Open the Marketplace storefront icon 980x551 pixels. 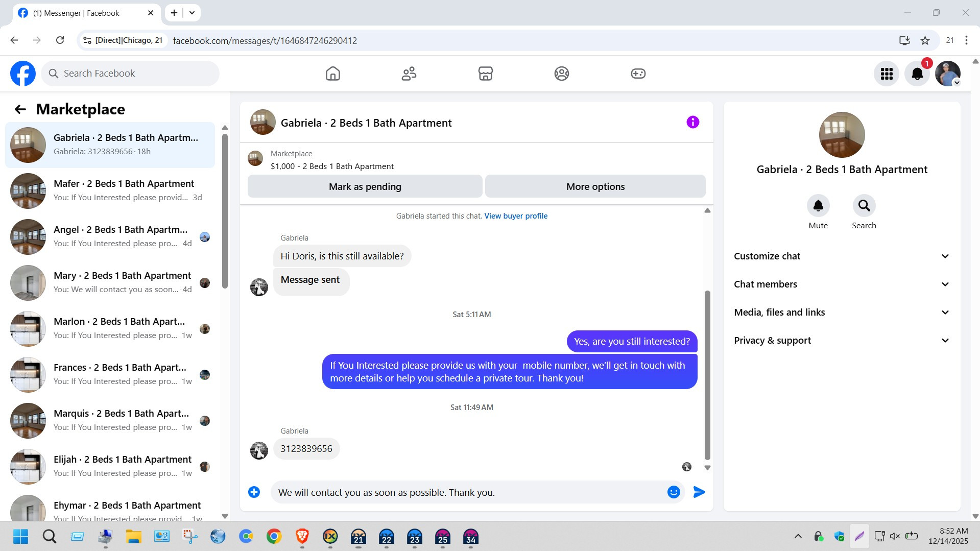coord(485,74)
